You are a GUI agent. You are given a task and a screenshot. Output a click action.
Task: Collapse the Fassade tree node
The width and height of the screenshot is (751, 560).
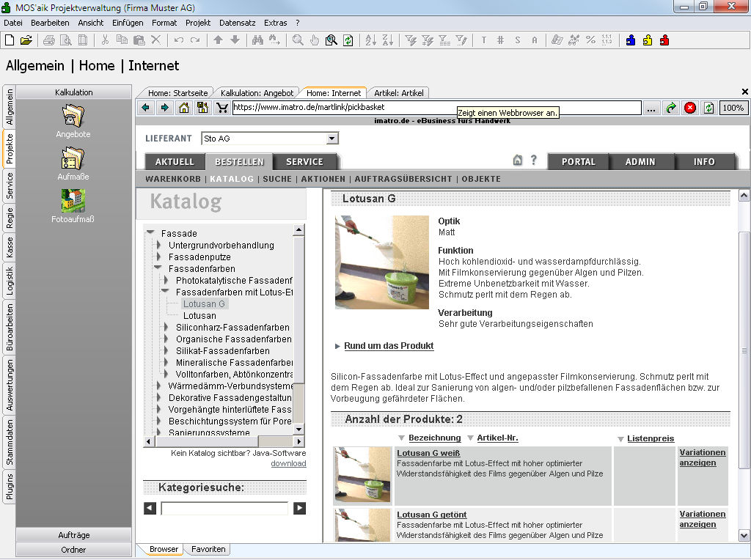(150, 232)
